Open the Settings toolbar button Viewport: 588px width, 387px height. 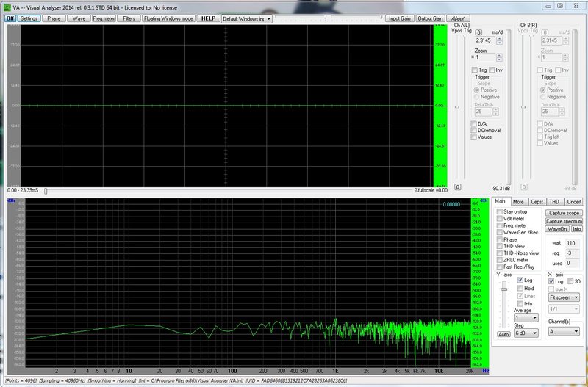(x=29, y=18)
